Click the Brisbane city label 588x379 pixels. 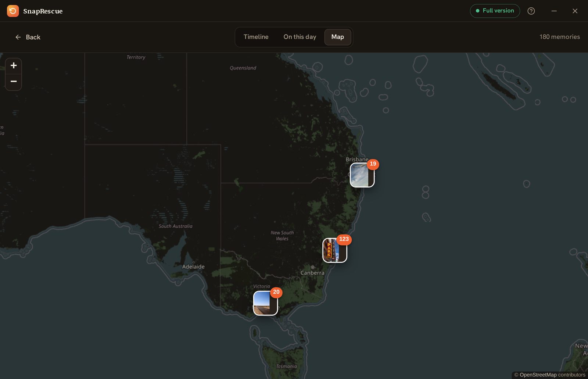point(357,160)
